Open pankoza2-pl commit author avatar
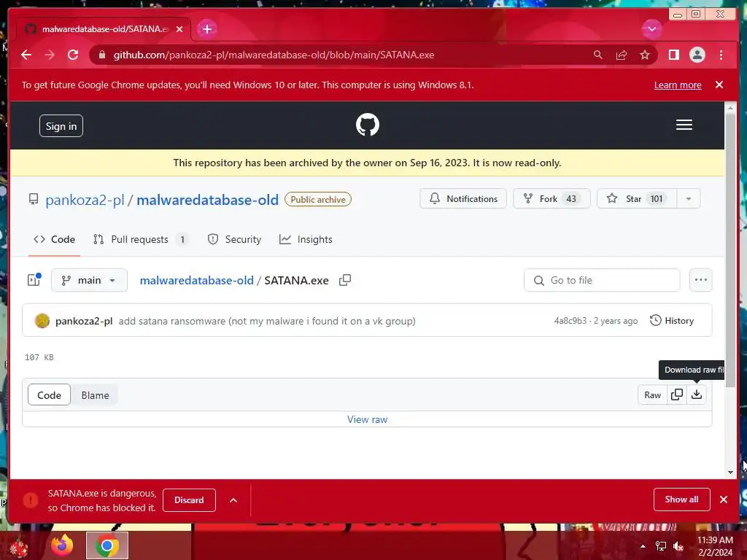Viewport: 747px width, 560px height. (42, 321)
